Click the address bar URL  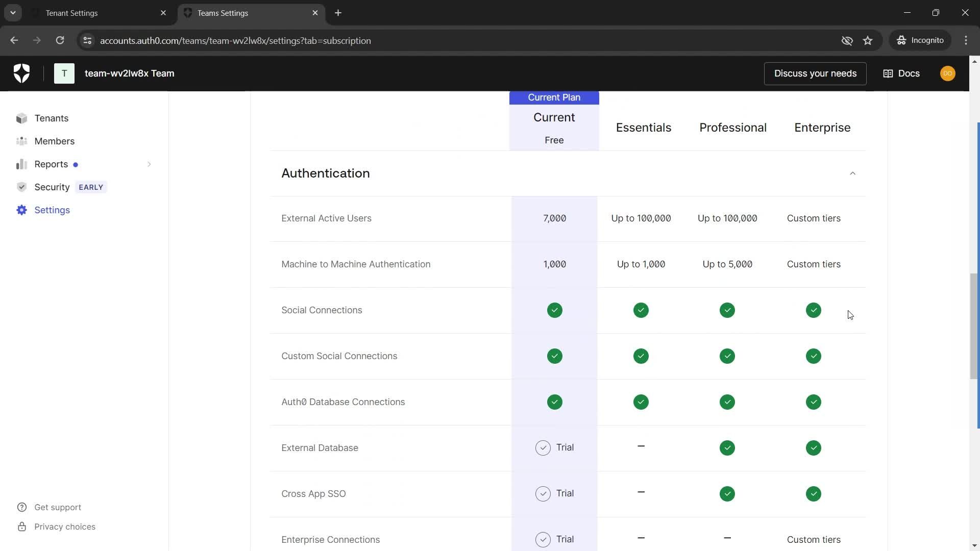(235, 40)
